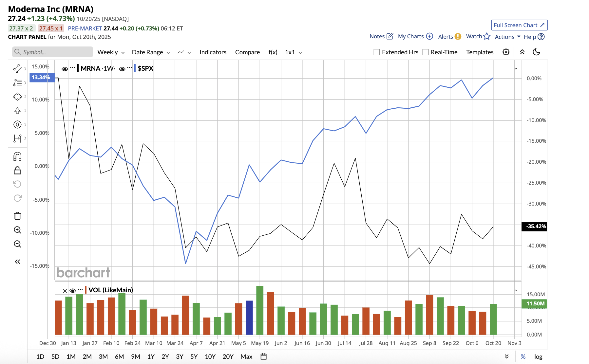Image resolution: width=589 pixels, height=364 pixels.
Task: Open $SPX series options menu
Action: [x=129, y=68]
